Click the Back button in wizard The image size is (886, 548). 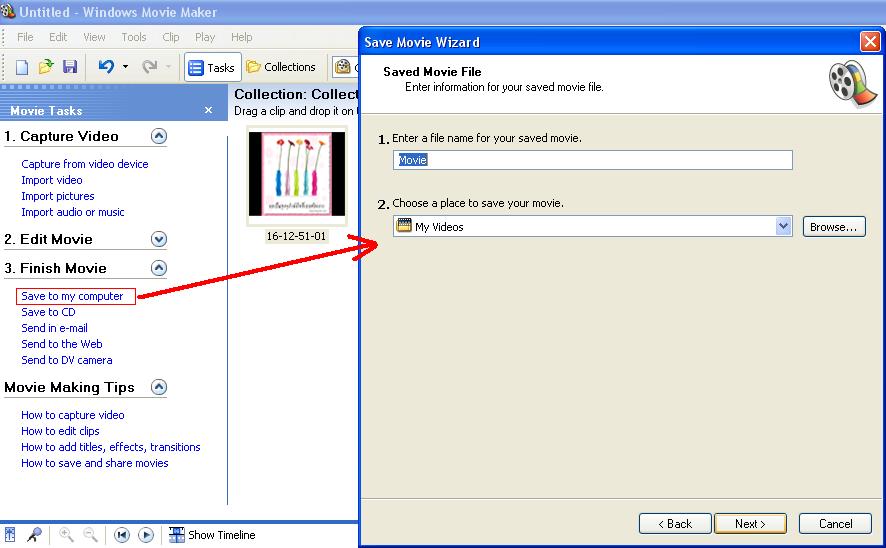click(675, 524)
